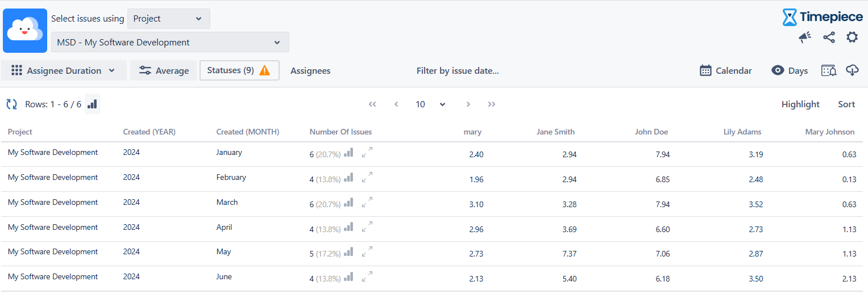Click John Doe value 6.18 in June
The height and width of the screenshot is (294, 868).
662,279
